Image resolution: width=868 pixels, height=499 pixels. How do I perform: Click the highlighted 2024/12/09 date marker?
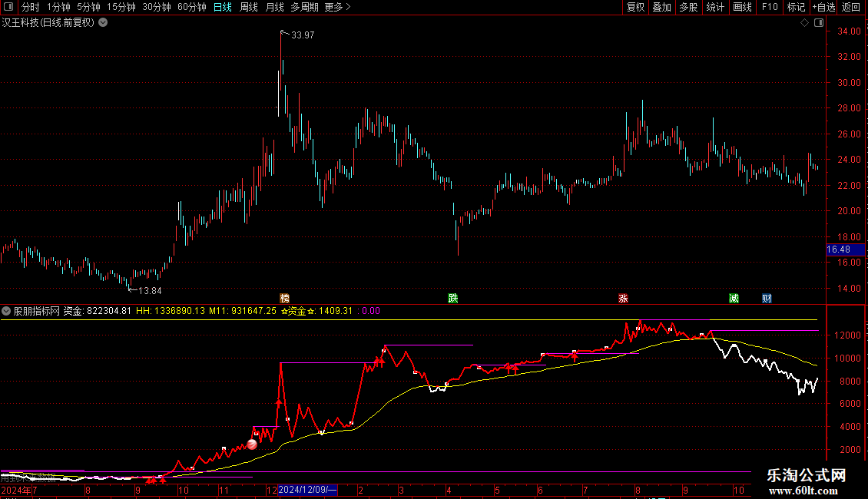point(308,490)
